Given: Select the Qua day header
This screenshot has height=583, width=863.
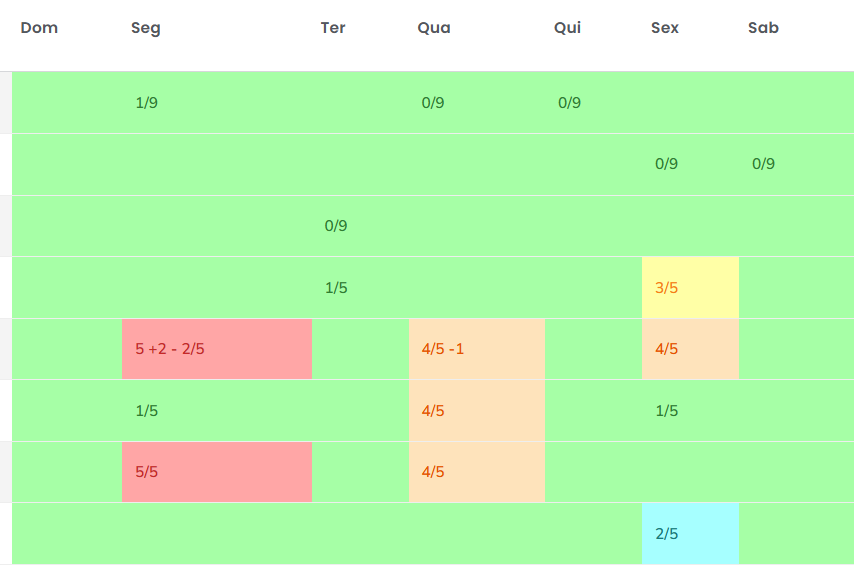Looking at the screenshot, I should 434,28.
